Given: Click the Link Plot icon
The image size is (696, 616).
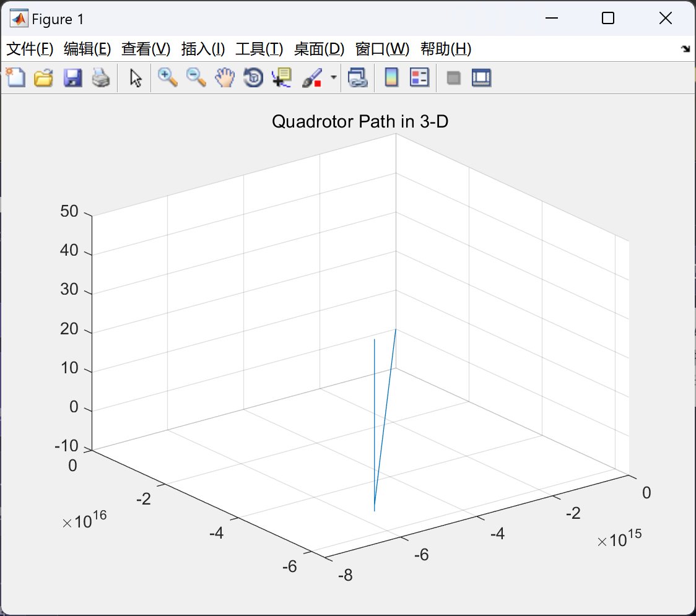Looking at the screenshot, I should (358, 77).
